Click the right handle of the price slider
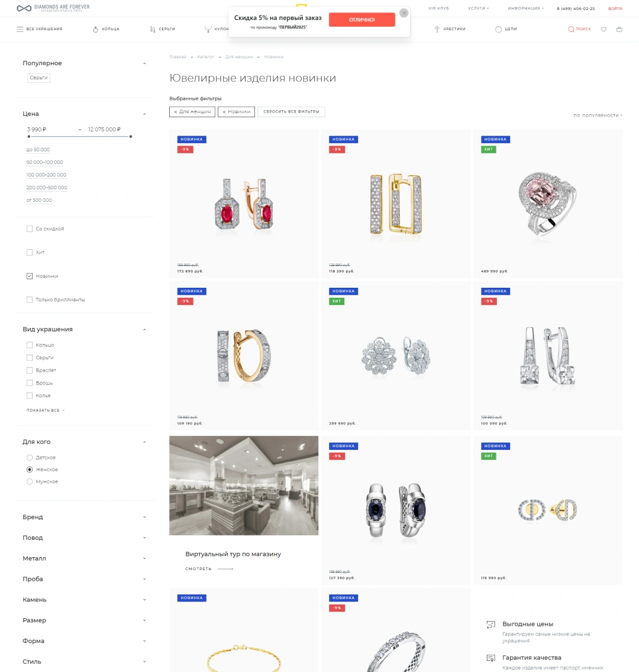This screenshot has width=639, height=672. coord(131,137)
